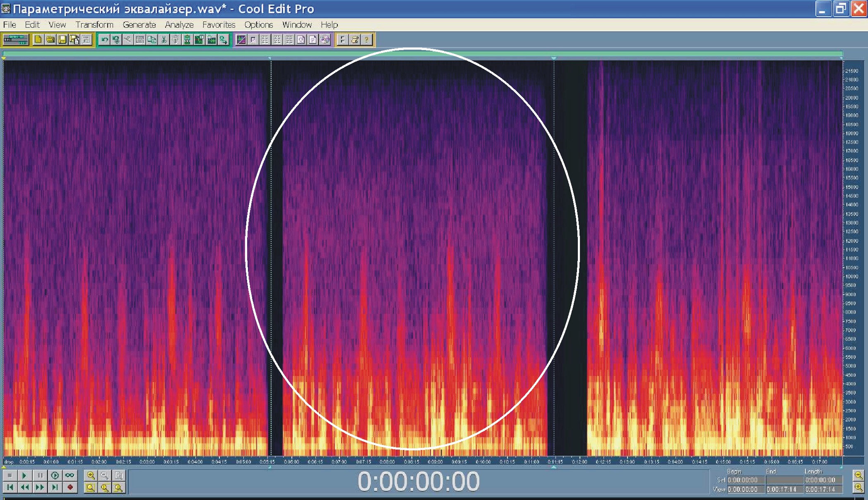Click the 10000 label on the frequency scale
Image resolution: width=868 pixels, height=500 pixels.
click(852, 276)
